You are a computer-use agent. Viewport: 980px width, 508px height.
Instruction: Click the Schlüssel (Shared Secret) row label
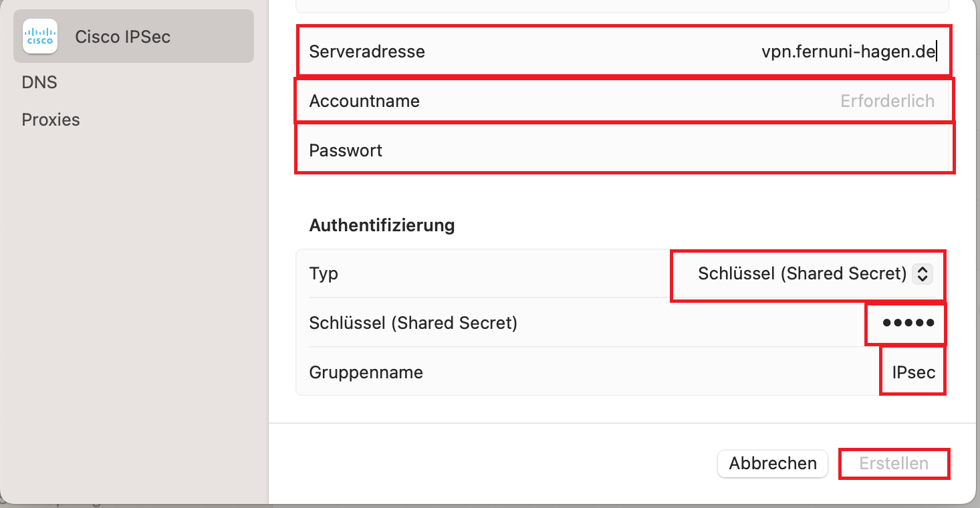(x=413, y=323)
